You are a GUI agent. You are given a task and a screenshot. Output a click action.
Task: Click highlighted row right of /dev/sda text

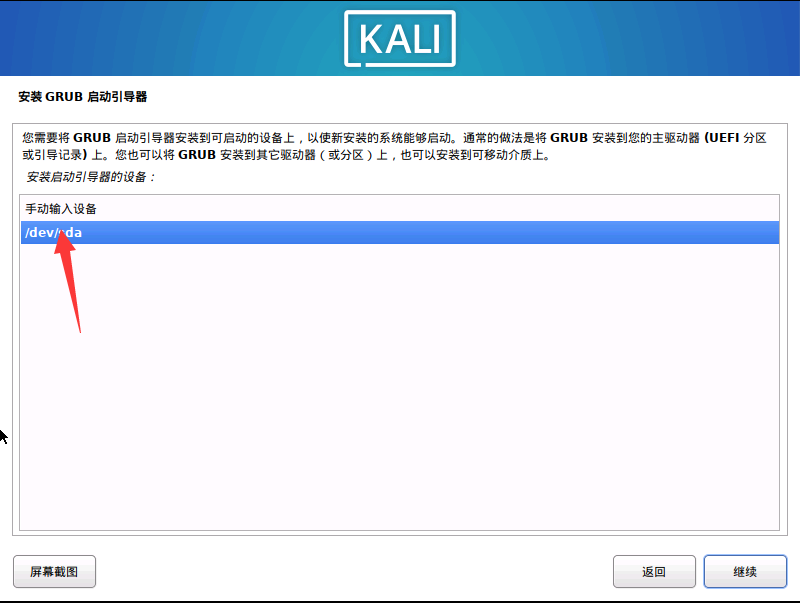pyautogui.click(x=430, y=233)
